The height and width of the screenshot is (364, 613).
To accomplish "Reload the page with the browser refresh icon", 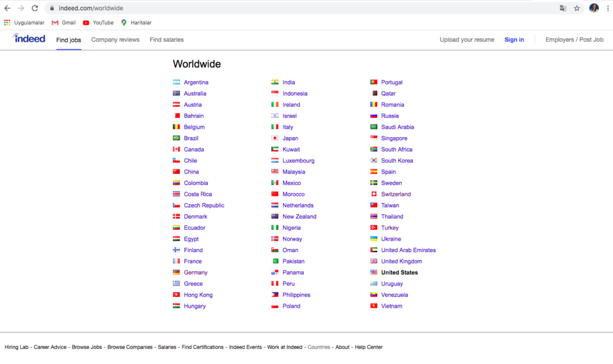I will tap(35, 8).
